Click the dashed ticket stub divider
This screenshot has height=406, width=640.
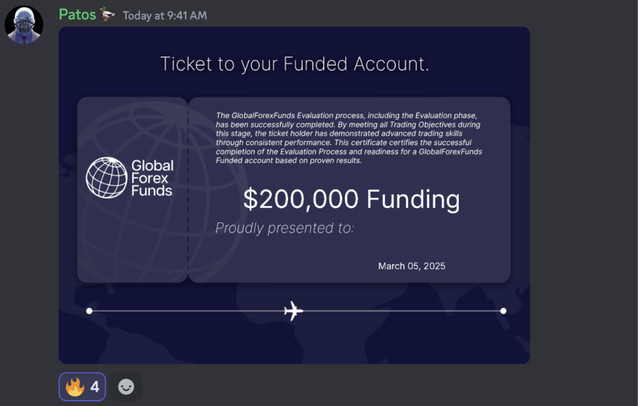(188, 190)
